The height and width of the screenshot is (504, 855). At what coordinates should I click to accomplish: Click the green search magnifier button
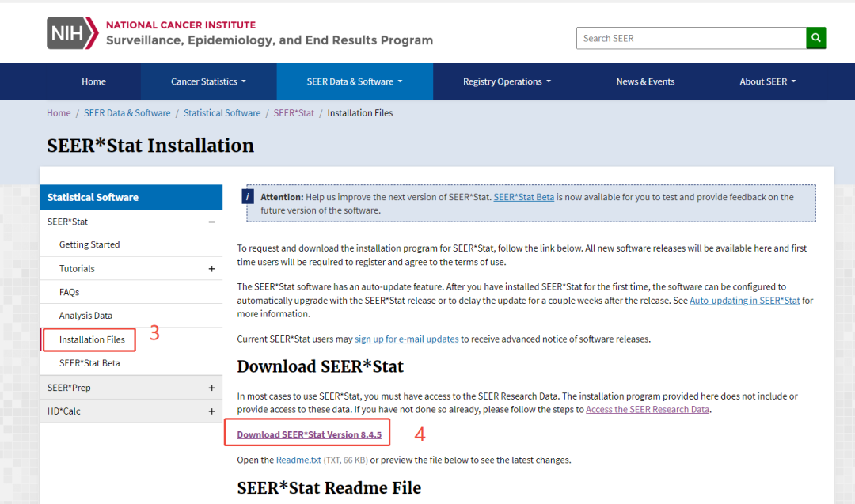(815, 38)
